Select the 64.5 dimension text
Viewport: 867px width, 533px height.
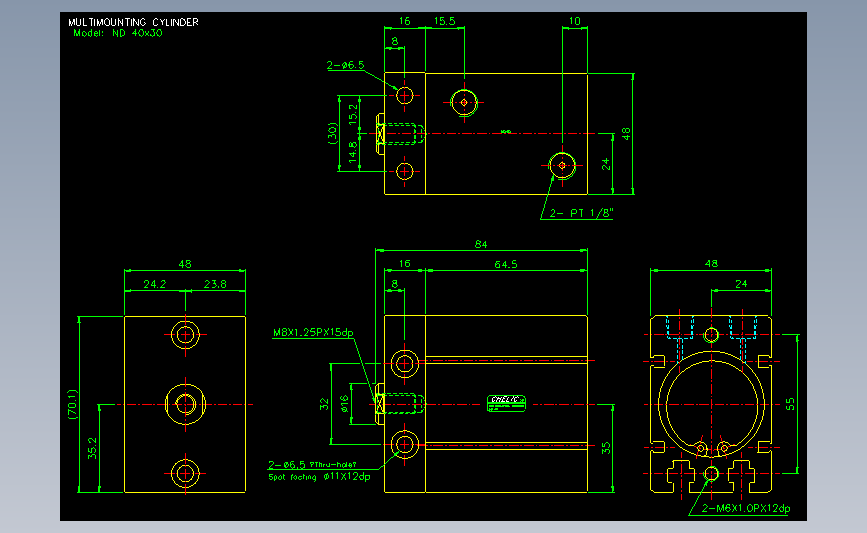pyautogui.click(x=506, y=264)
